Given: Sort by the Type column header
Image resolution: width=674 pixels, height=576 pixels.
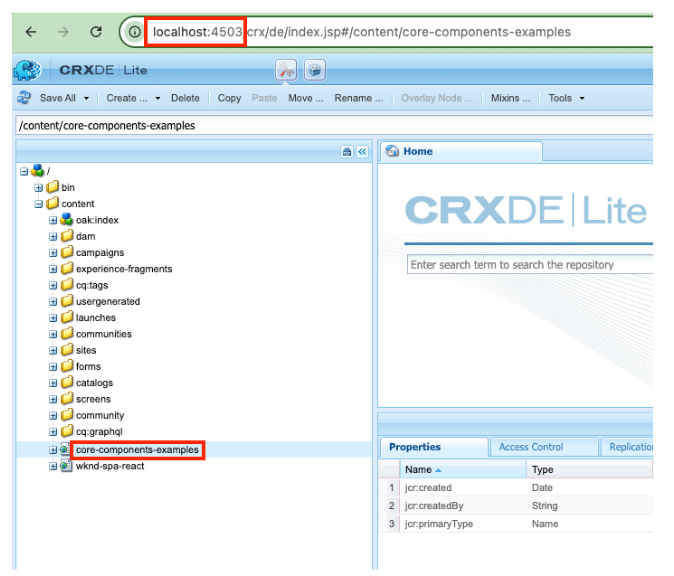Looking at the screenshot, I should 589,469.
